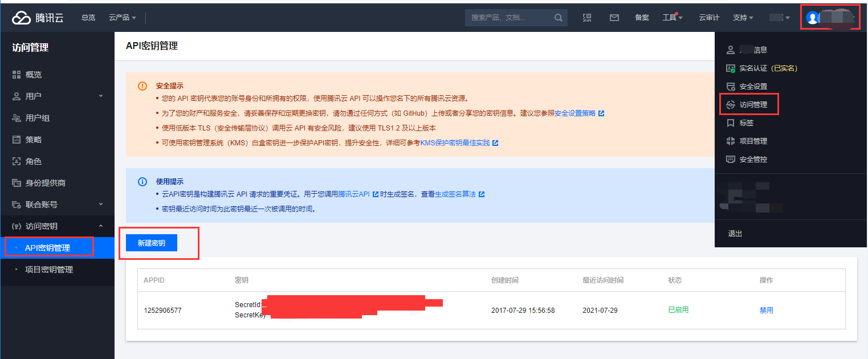Open the 安全设置策略 link
The height and width of the screenshot is (359, 868).
[575, 113]
